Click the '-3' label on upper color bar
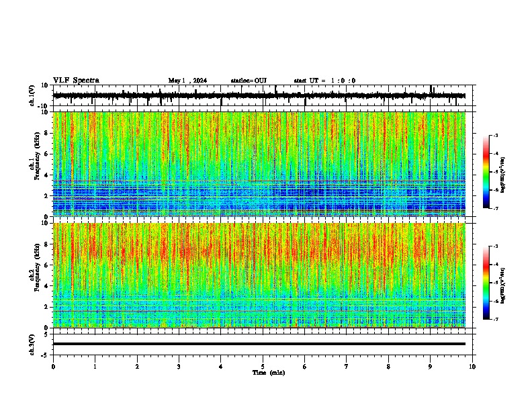The image size is (532, 411). tap(496, 135)
